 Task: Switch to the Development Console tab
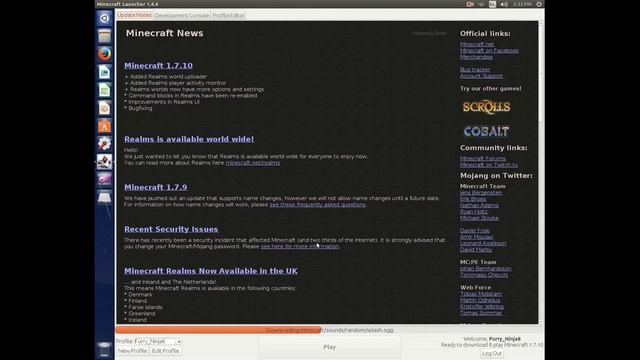[182, 16]
